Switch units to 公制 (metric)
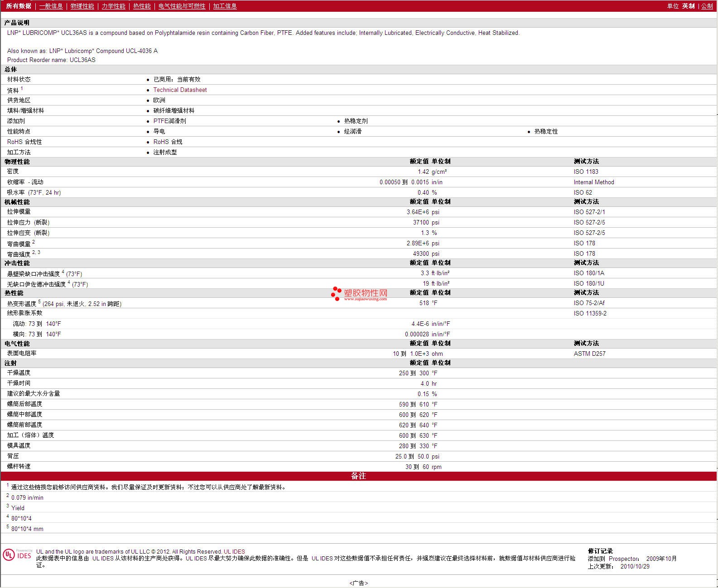718x588 pixels. tap(707, 6)
